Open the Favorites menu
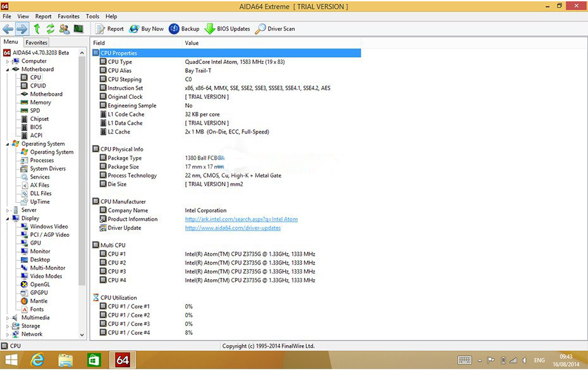 pyautogui.click(x=68, y=16)
